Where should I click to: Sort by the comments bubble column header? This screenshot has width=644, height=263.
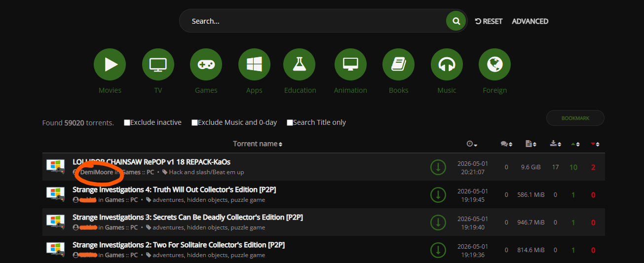tap(506, 144)
